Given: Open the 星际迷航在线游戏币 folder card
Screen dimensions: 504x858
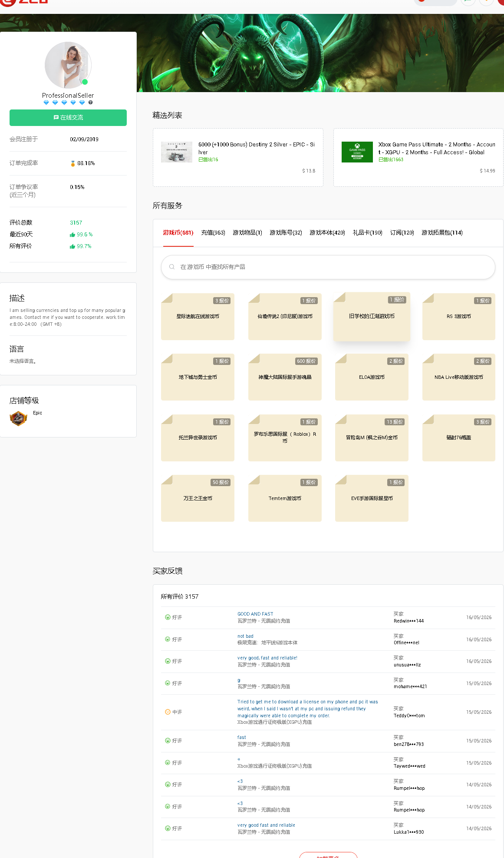Looking at the screenshot, I should (198, 317).
